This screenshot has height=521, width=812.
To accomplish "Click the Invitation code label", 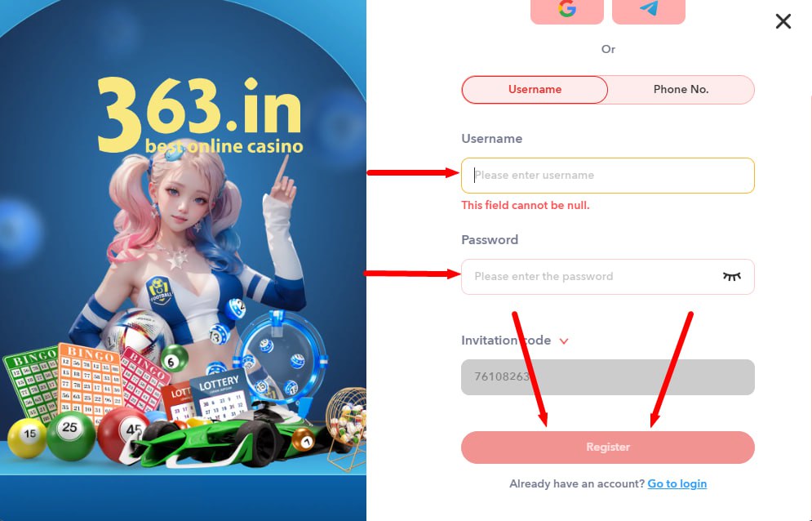I will coord(506,341).
